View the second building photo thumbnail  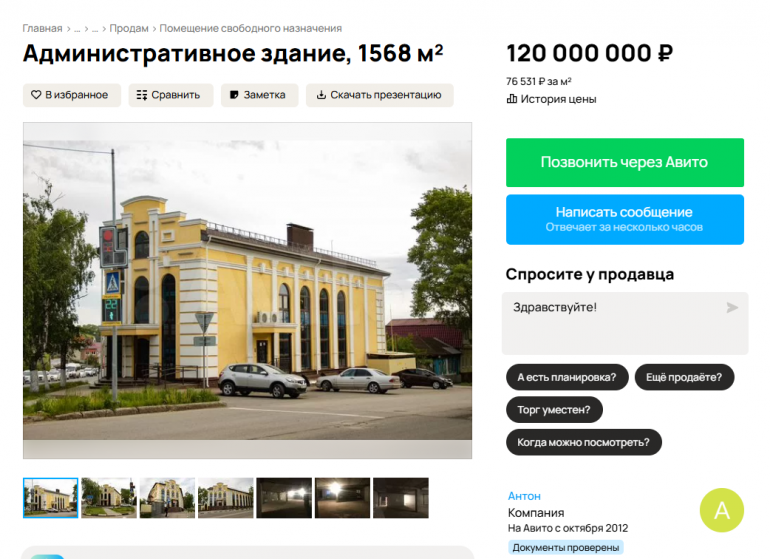pyautogui.click(x=109, y=498)
